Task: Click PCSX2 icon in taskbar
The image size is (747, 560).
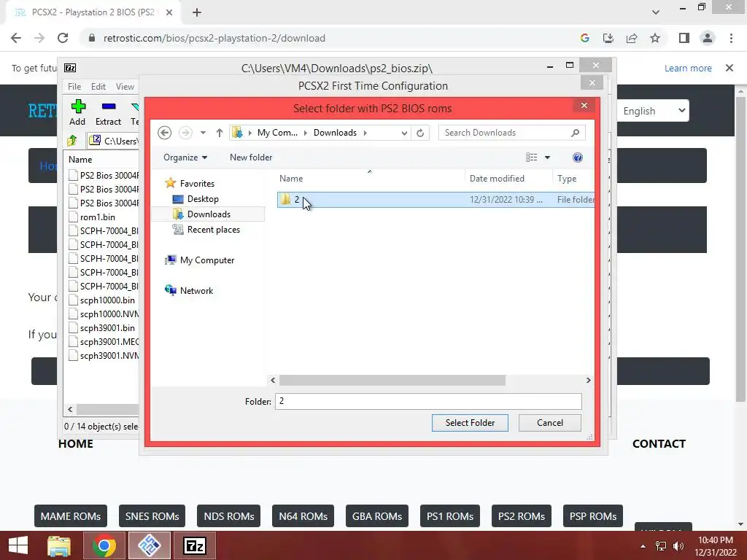Action: 150,545
